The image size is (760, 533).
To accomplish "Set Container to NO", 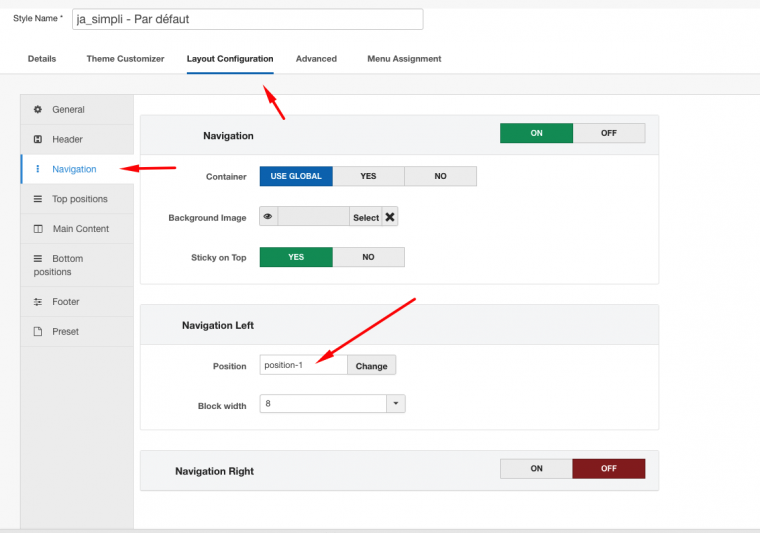I will coord(441,176).
